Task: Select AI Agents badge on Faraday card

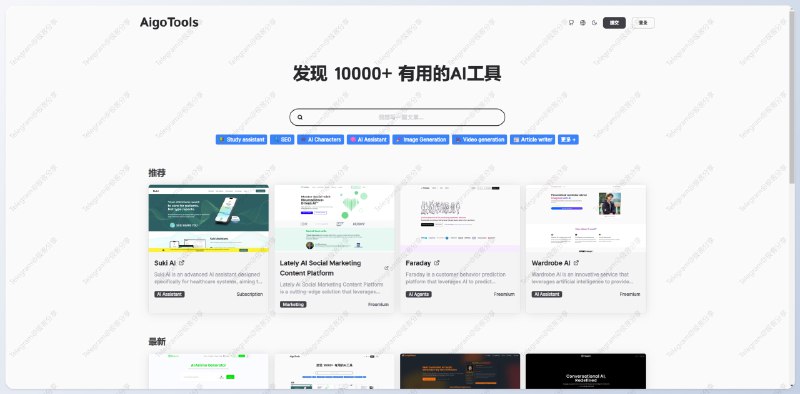Action: tap(419, 294)
